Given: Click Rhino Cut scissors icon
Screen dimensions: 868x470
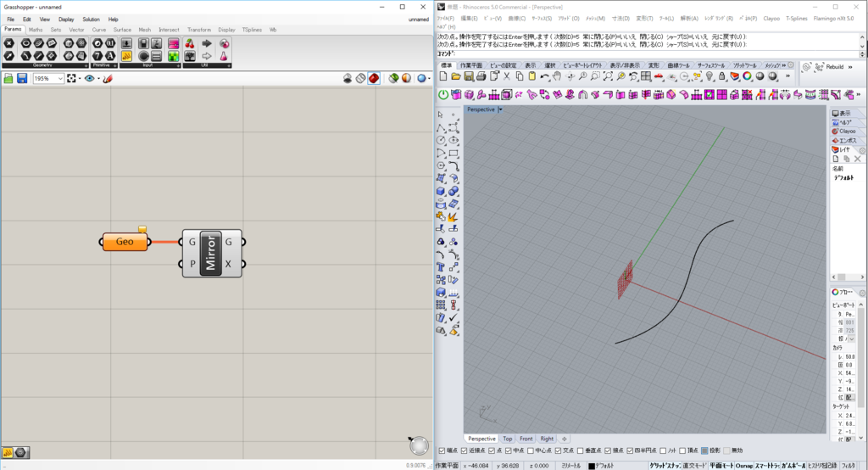Looking at the screenshot, I should 507,76.
